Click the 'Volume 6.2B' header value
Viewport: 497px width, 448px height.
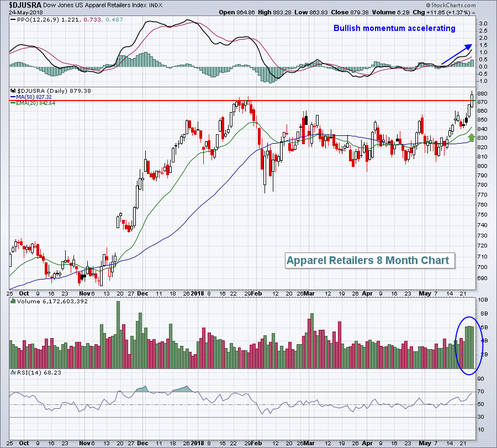pyautogui.click(x=391, y=12)
